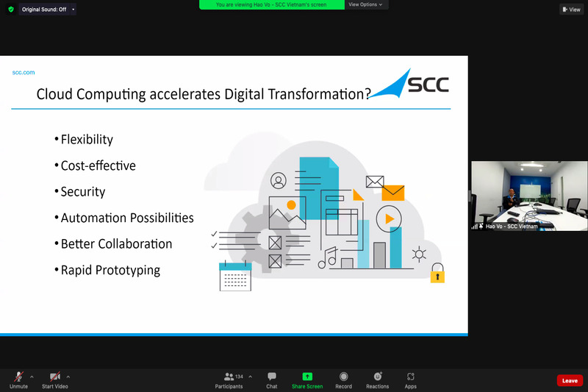The width and height of the screenshot is (588, 392).
Task: Click the 'Automation Possibilities' bullet text
Action: (x=127, y=218)
